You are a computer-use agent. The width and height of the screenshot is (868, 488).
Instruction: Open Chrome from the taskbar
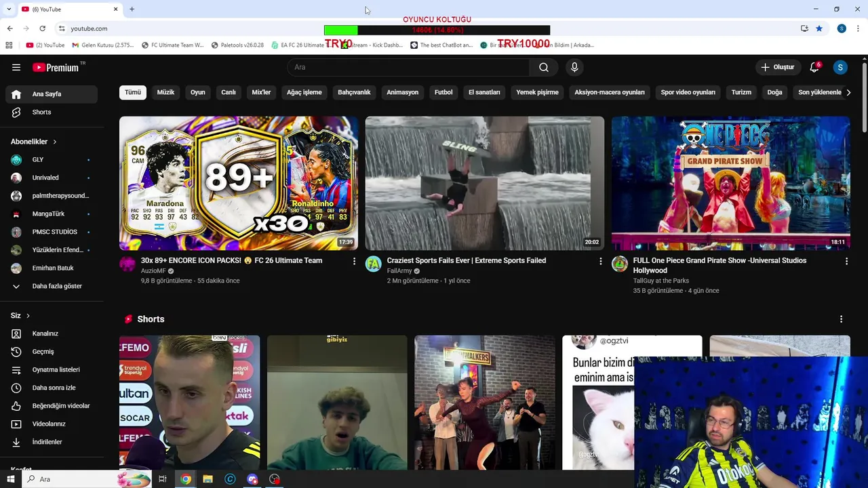click(x=186, y=479)
